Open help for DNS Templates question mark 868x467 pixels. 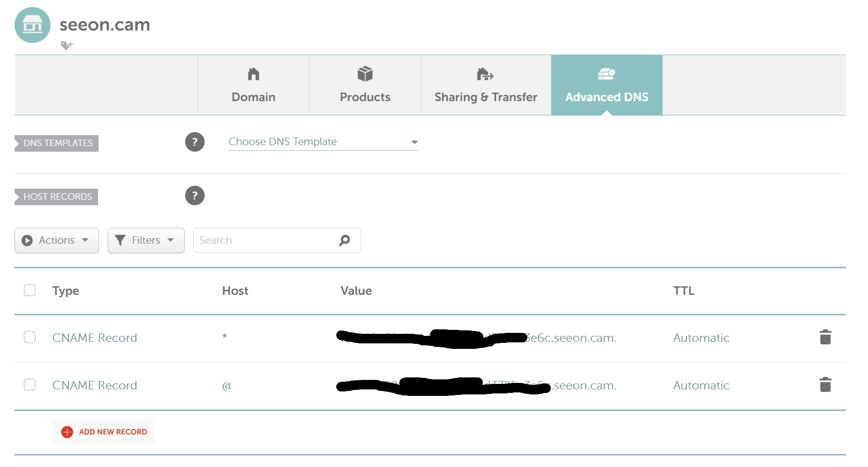195,142
